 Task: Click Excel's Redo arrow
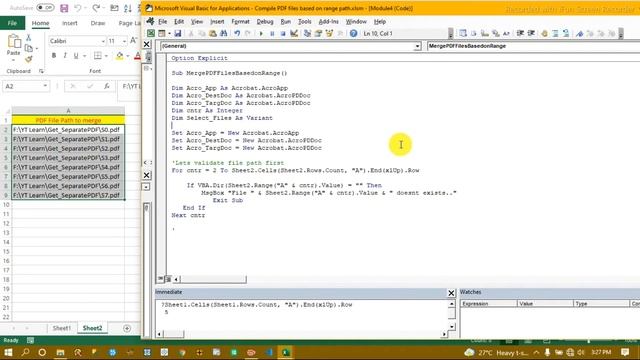[96, 8]
